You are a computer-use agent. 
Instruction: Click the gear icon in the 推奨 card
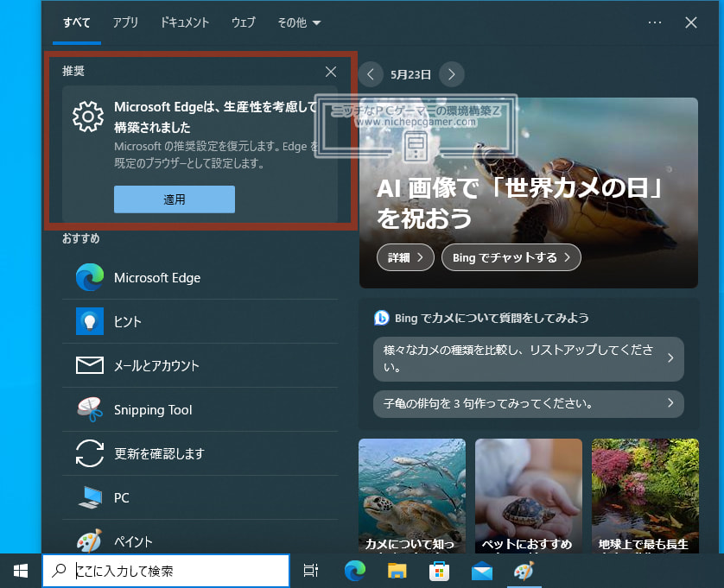[88, 117]
